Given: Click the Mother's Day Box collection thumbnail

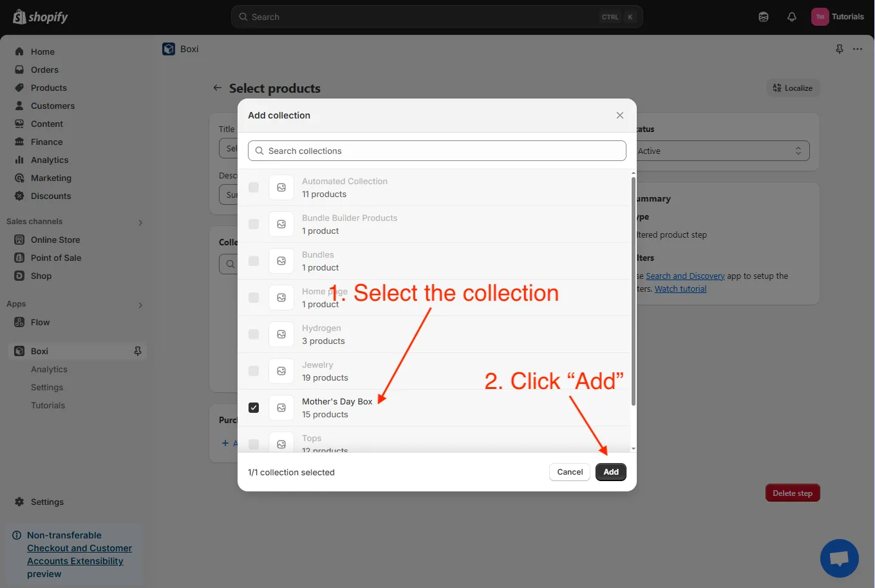Looking at the screenshot, I should coord(281,408).
